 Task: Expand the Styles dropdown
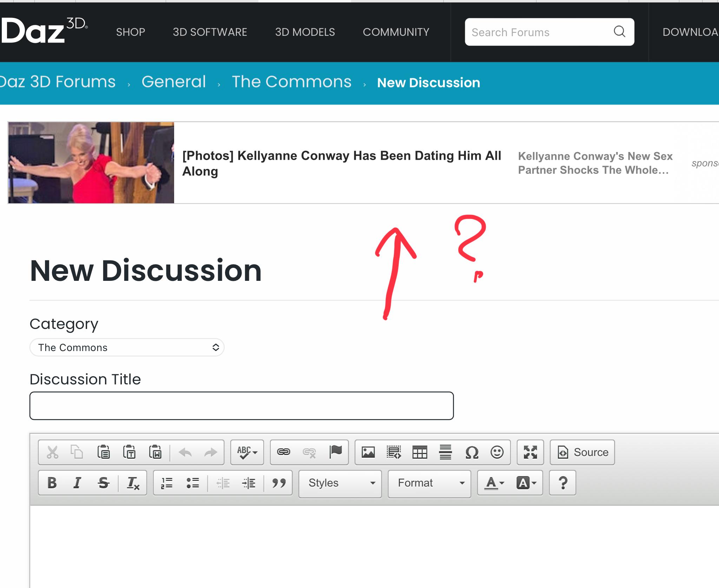click(340, 483)
